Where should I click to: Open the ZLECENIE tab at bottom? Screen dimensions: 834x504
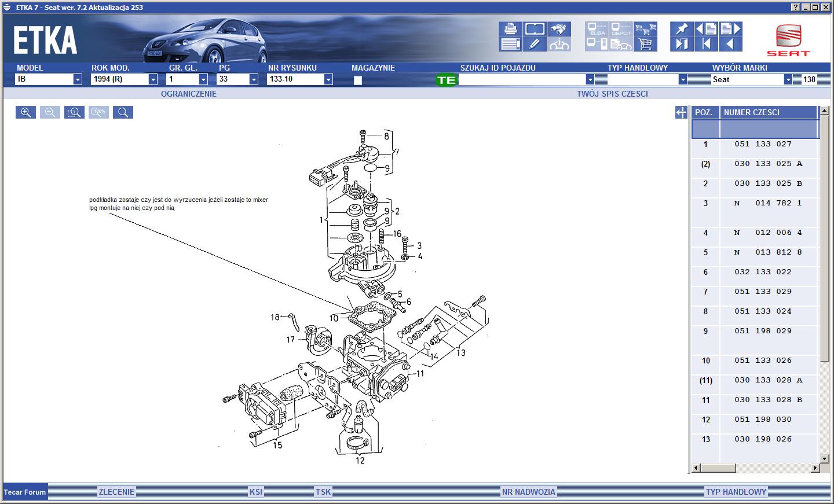[x=116, y=492]
